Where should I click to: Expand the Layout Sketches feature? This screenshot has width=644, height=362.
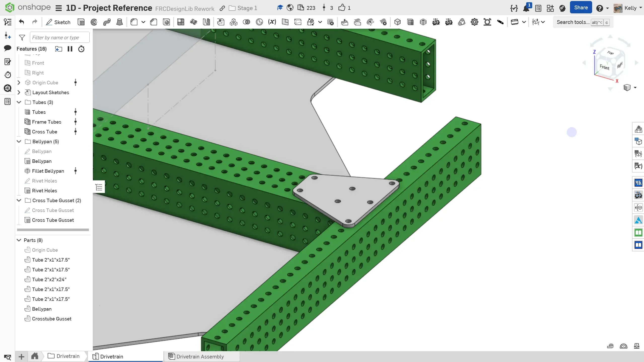(19, 92)
